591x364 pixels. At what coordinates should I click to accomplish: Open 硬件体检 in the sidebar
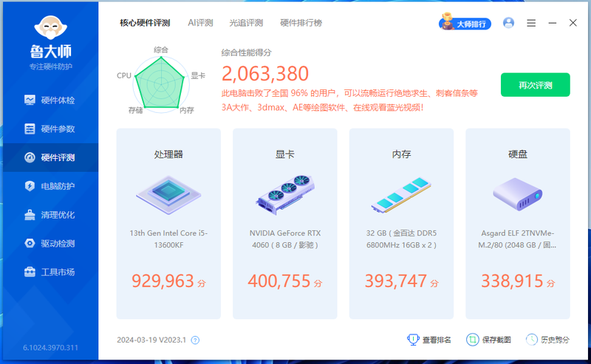tap(50, 100)
